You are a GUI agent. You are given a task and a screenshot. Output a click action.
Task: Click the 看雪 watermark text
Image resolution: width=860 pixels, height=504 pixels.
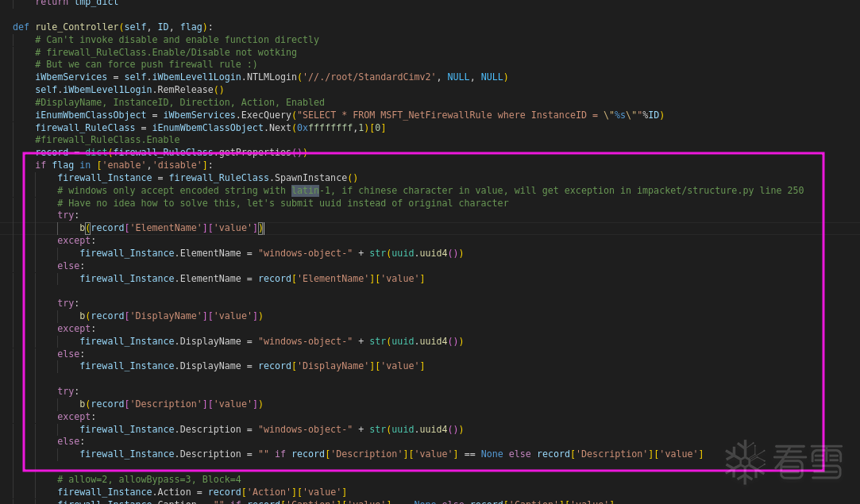pos(807,462)
